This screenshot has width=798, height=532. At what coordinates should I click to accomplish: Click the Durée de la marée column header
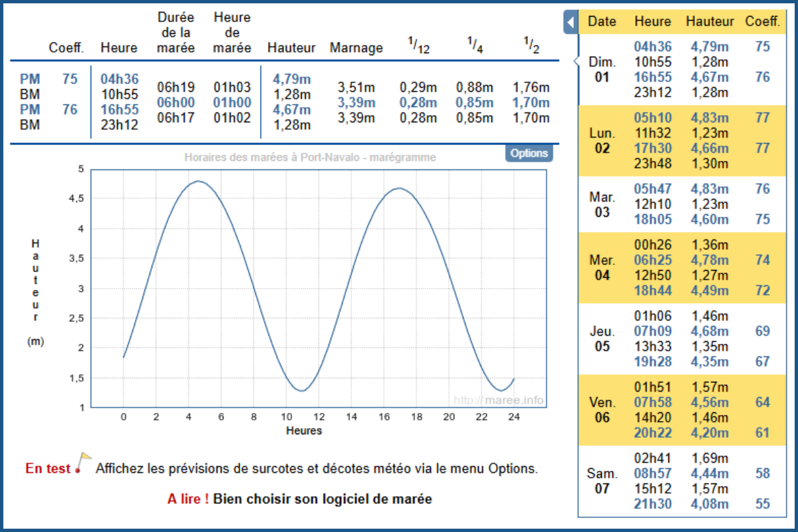176,33
